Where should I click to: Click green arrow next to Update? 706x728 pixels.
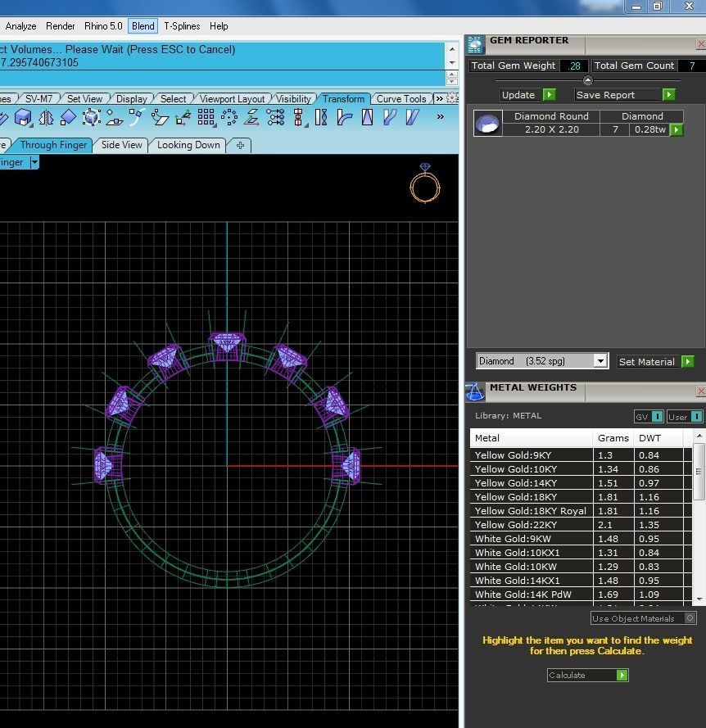tap(550, 95)
